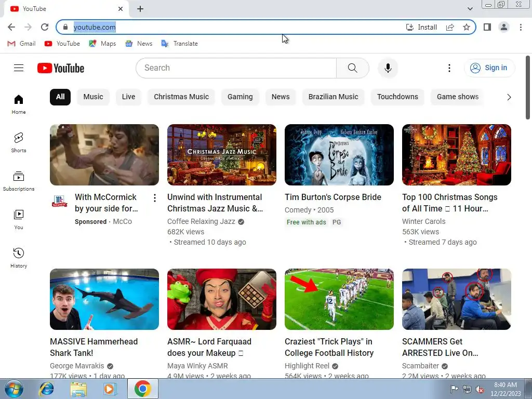Click title "Tim Burton's Corpse Bride"

pos(333,197)
